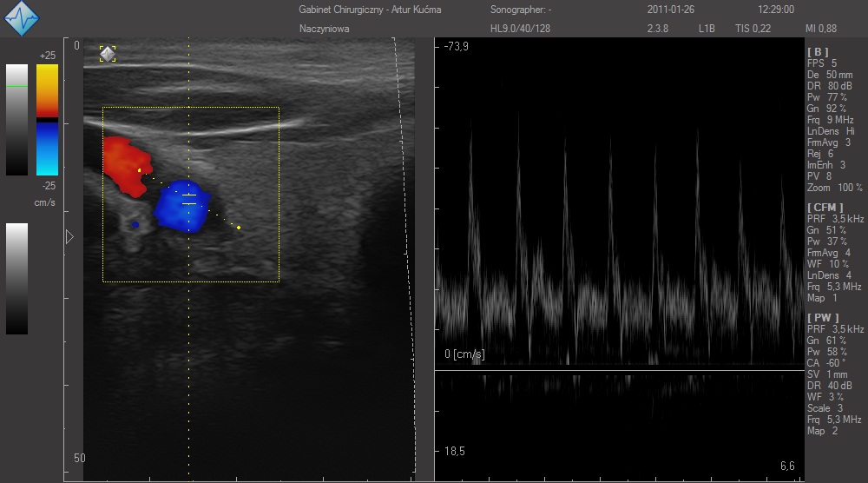
Task: Click the Zoom 100 % parameter
Action: click(x=835, y=188)
